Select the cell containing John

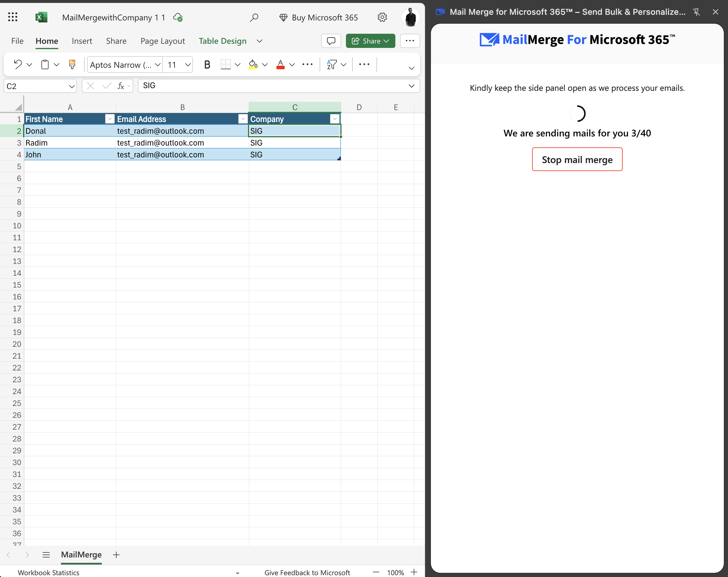click(x=70, y=155)
